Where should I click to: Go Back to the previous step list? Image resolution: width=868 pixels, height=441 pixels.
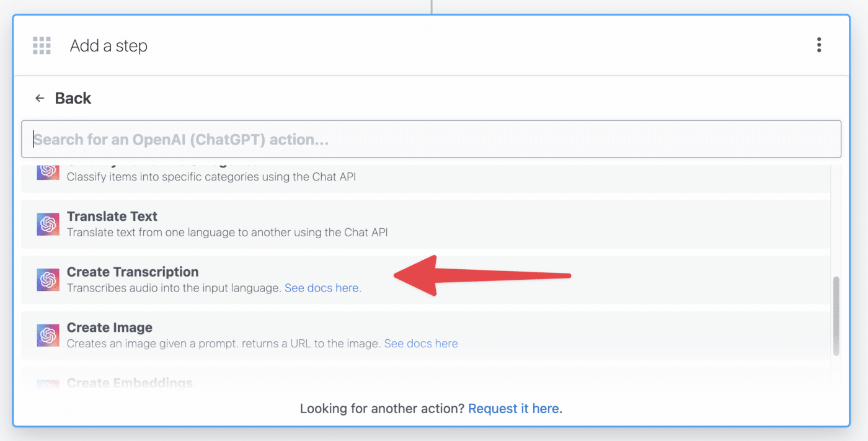[x=73, y=98]
